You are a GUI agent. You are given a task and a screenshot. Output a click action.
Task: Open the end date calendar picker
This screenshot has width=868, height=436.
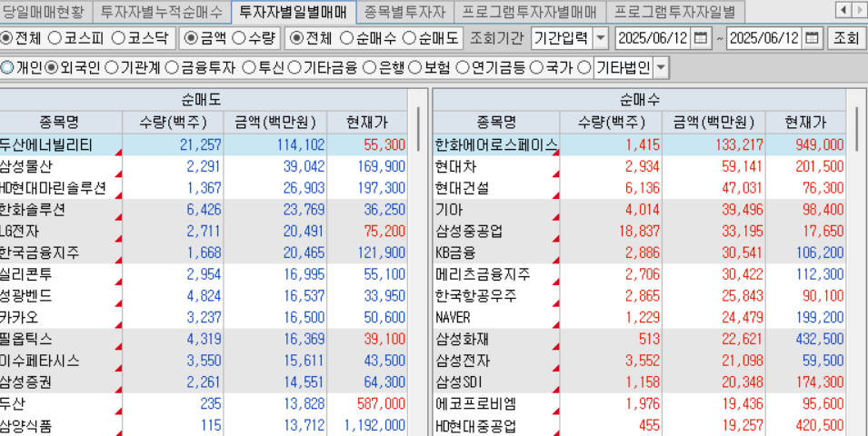click(812, 38)
